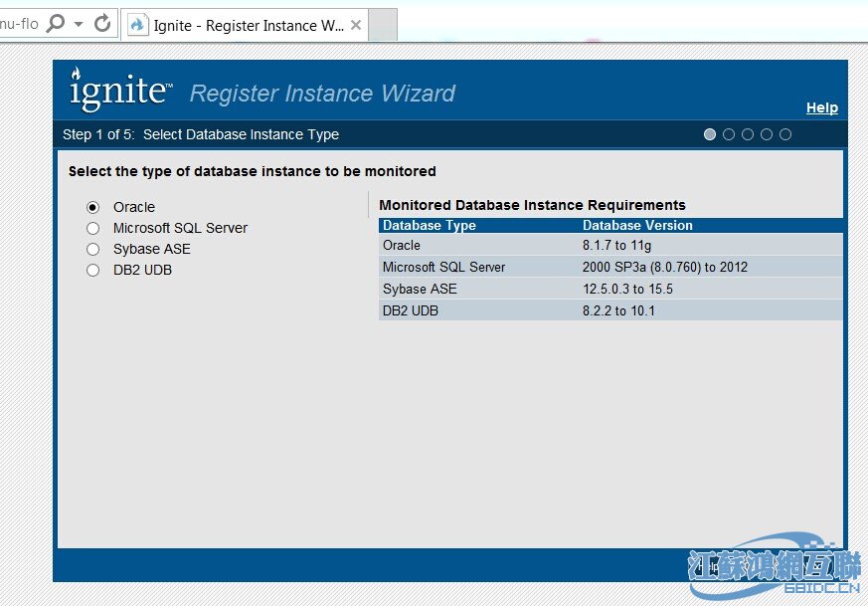Click the DB2 UDB table cell
The width and height of the screenshot is (868, 606).
411,310
